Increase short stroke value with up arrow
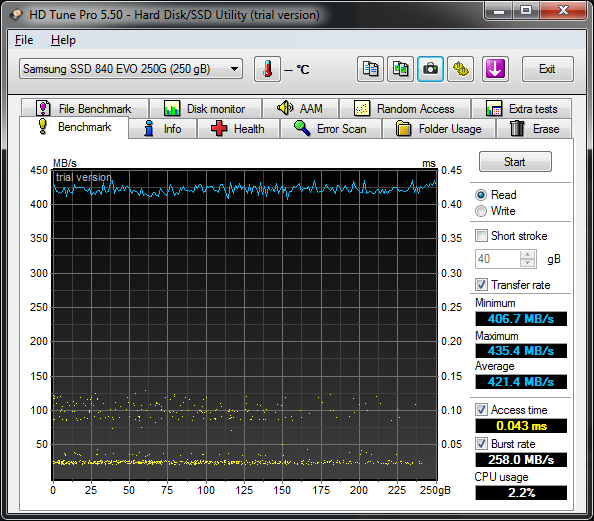594x521 pixels. 527,255
